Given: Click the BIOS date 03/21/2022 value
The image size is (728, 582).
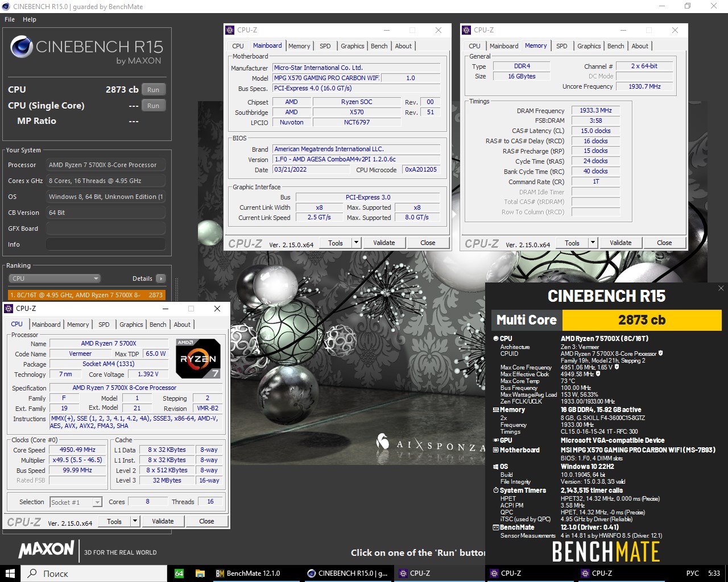Looking at the screenshot, I should click(311, 169).
